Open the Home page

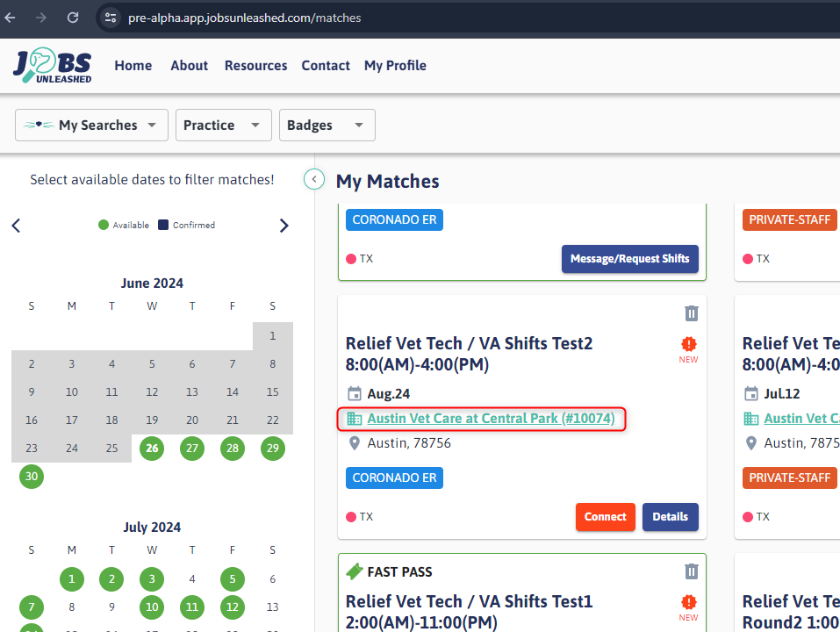pyautogui.click(x=133, y=65)
